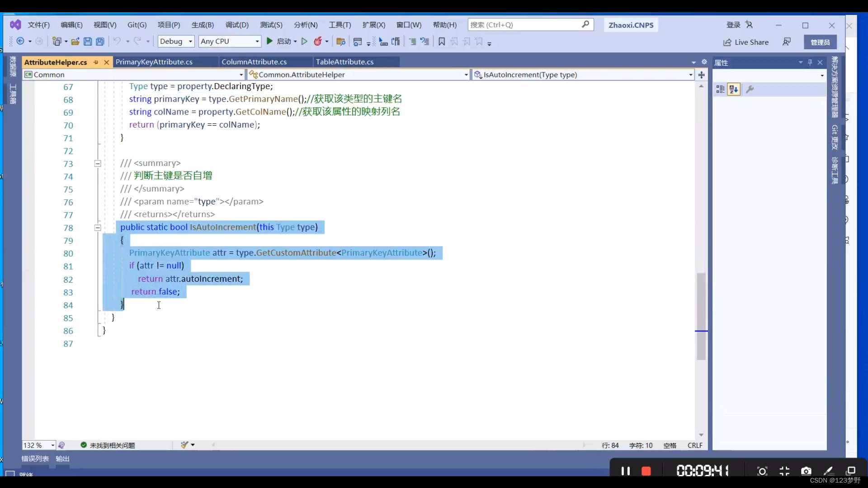Pause the screen recording
This screenshot has height=488, width=868.
[x=626, y=471]
